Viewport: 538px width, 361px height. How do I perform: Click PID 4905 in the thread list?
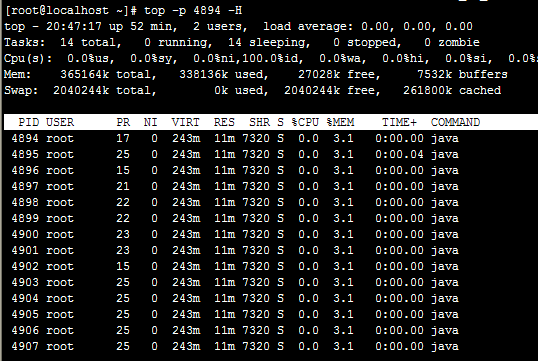(x=25, y=315)
